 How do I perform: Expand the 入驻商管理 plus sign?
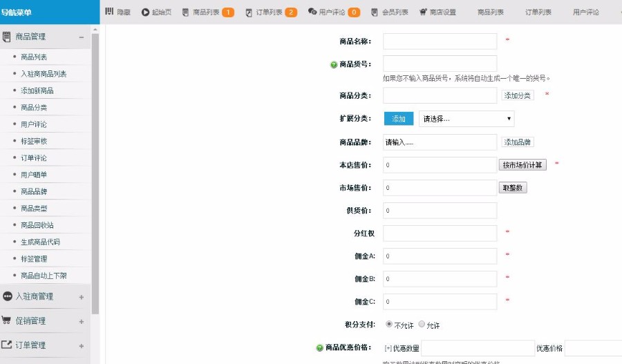pos(82,297)
